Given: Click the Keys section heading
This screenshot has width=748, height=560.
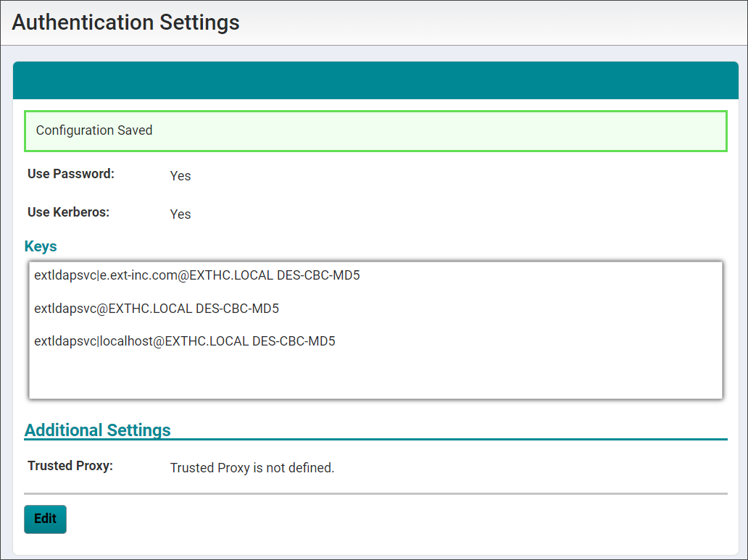Looking at the screenshot, I should pos(41,246).
